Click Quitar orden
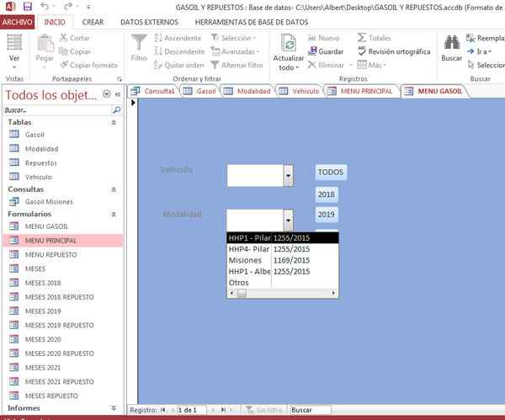Viewport: 505px width, 420px height. 179,65
